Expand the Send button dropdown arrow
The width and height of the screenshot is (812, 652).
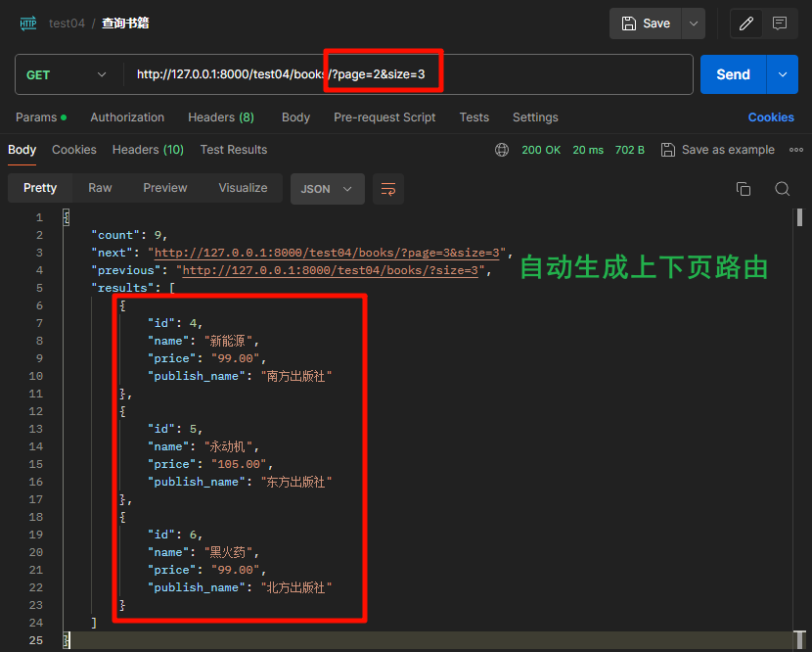point(781,73)
